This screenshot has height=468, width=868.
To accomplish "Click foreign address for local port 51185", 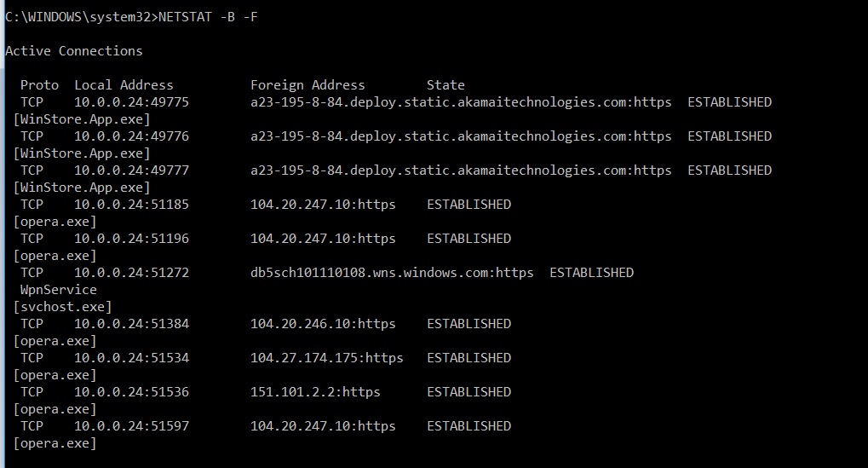I will tap(324, 205).
